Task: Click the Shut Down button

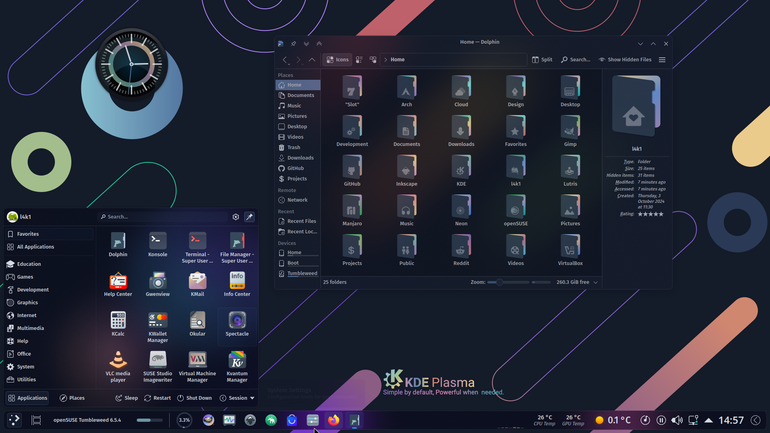Action: point(194,398)
